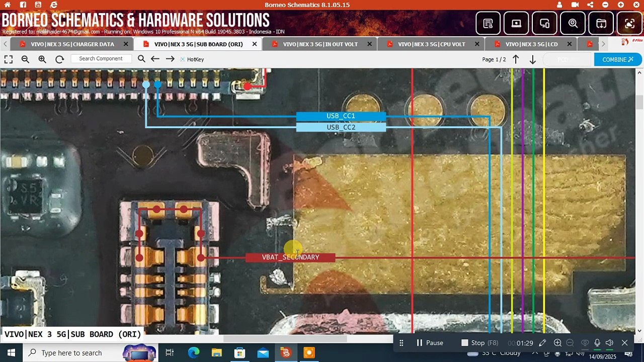
Task: Click the Page 1 / 2 indicator
Action: [494, 59]
